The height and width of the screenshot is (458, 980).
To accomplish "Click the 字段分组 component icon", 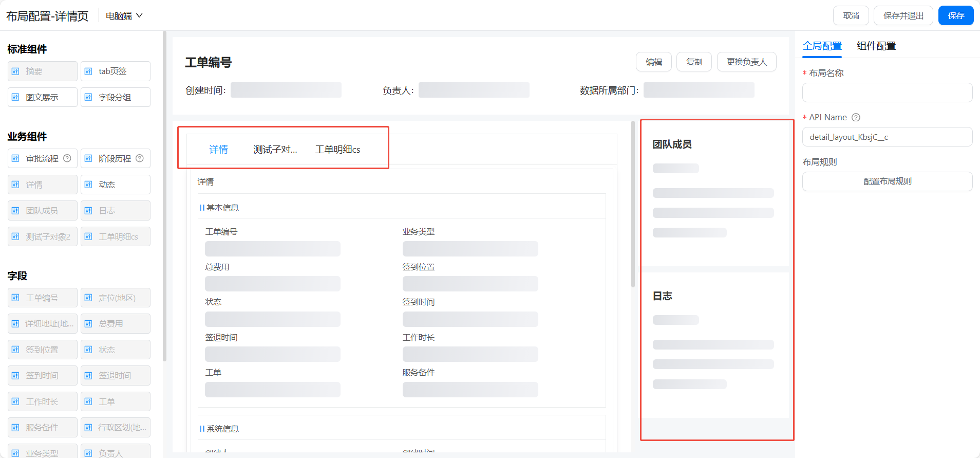I will [x=88, y=97].
